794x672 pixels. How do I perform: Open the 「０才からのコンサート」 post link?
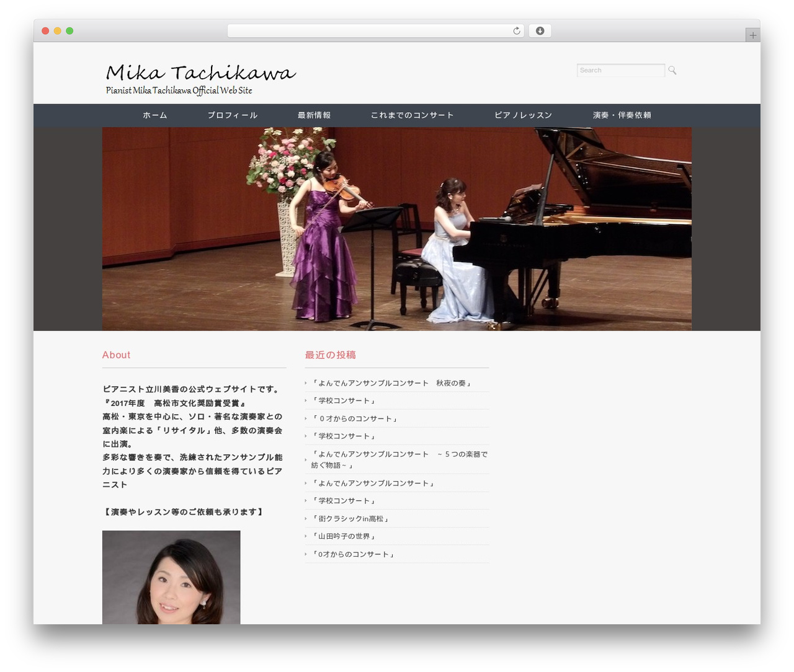point(355,418)
